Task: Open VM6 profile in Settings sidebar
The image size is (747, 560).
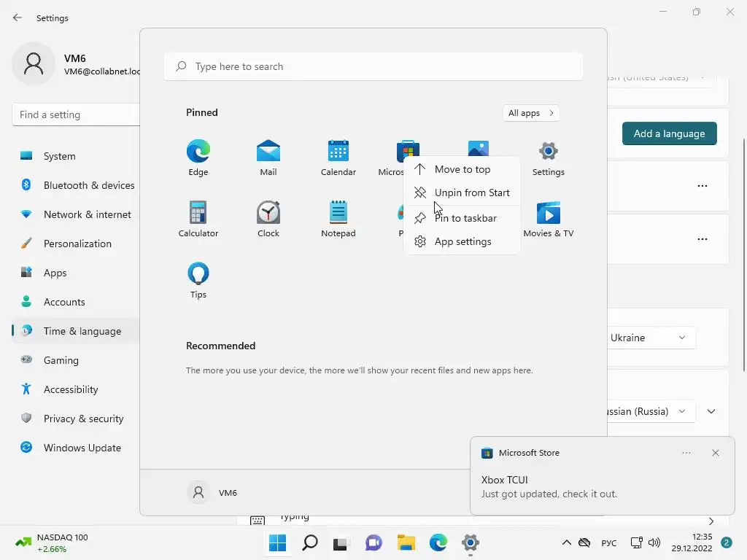Action: coord(76,64)
